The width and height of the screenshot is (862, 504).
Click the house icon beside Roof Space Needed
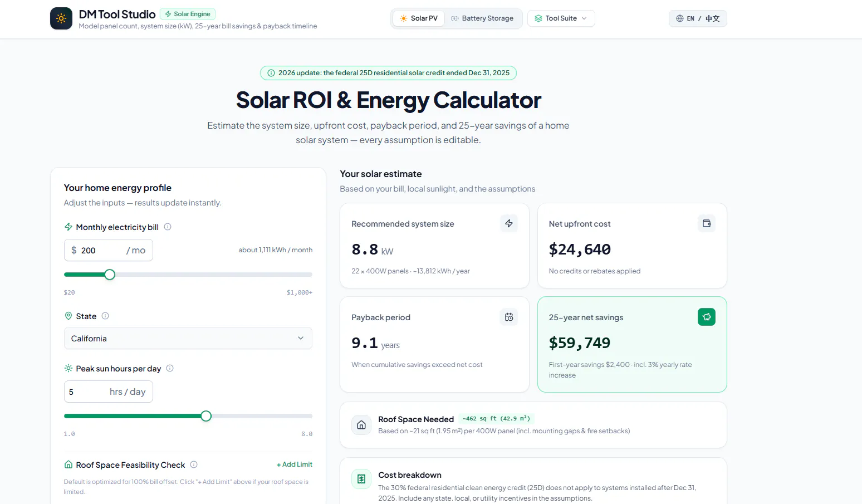[361, 425]
